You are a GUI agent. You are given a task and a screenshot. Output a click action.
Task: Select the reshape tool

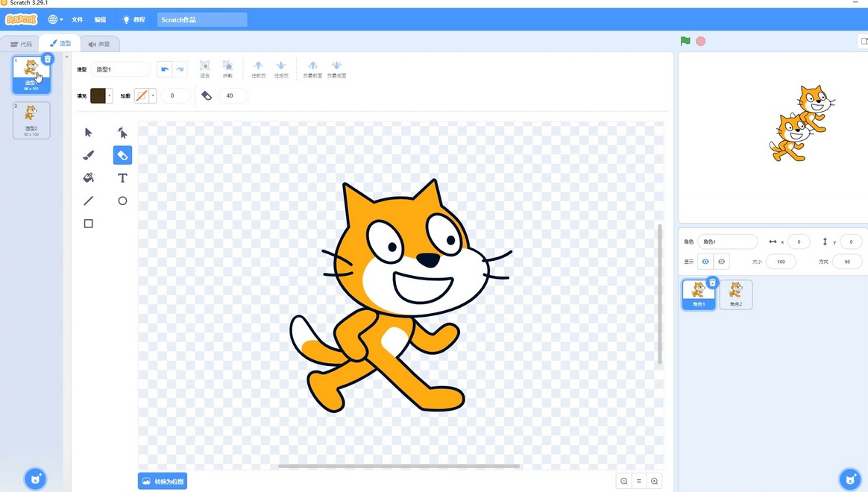pos(122,132)
